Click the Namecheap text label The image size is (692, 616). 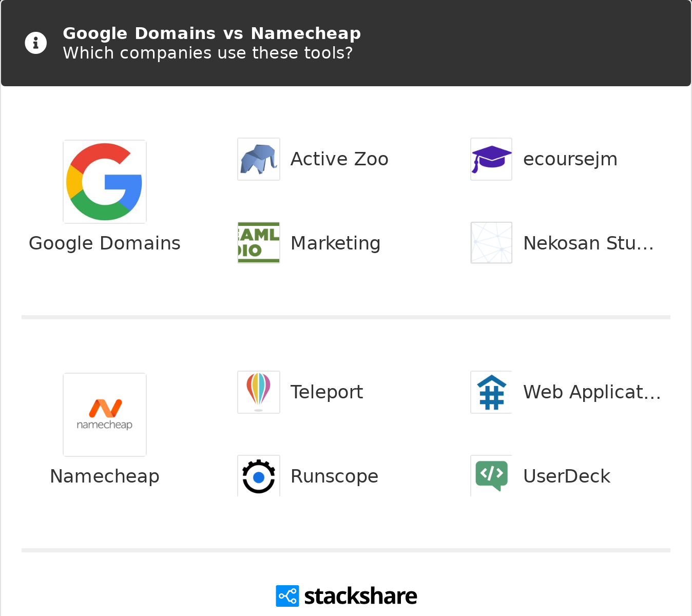pyautogui.click(x=105, y=476)
